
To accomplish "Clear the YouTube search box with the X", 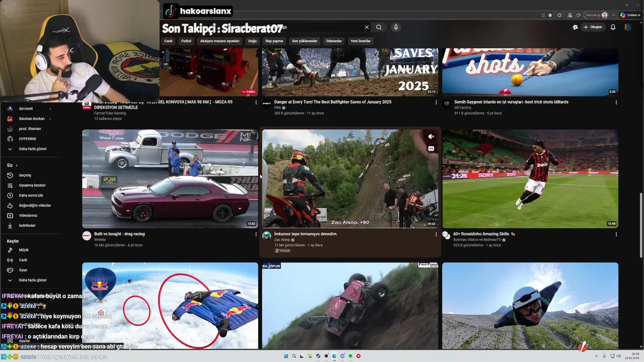I will click(367, 27).
